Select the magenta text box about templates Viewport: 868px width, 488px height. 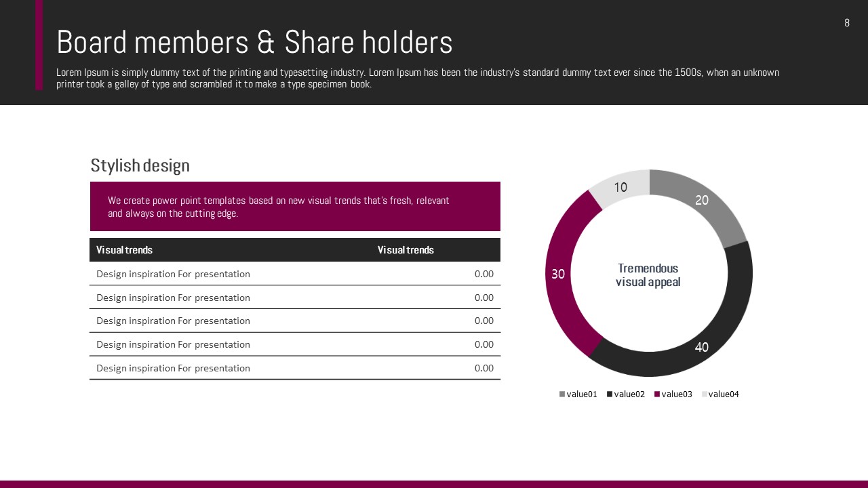click(x=295, y=206)
